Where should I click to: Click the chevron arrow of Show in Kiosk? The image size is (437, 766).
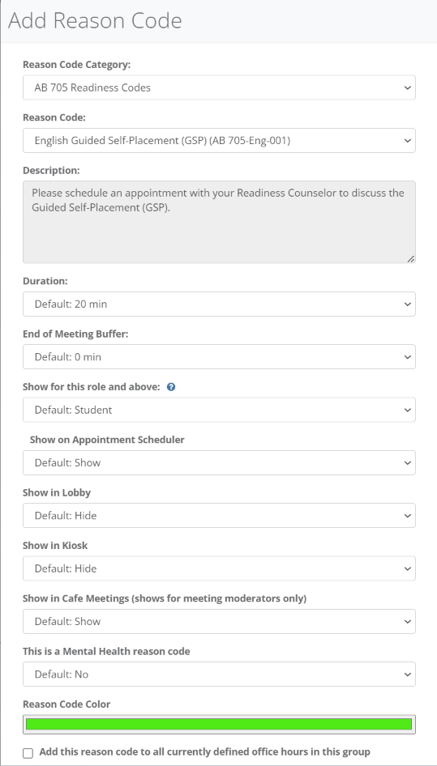coord(407,569)
